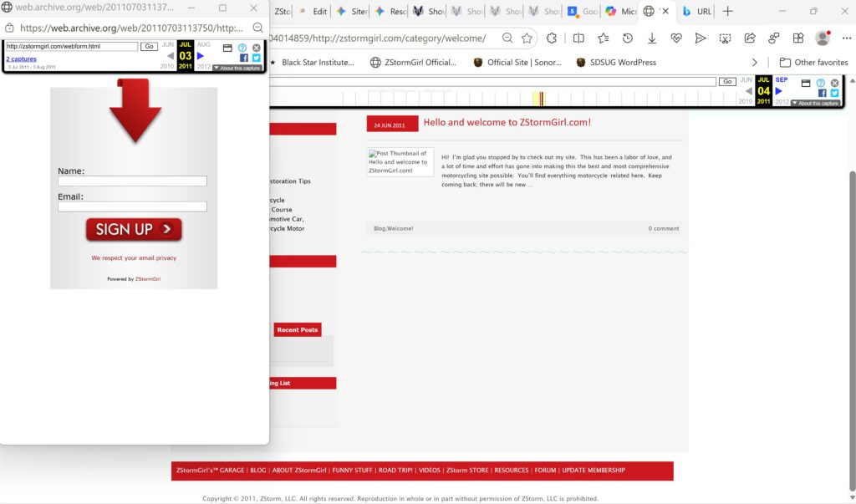The image size is (856, 504).
Task: Click the paper-plane send icon in the toolbar
Action: [701, 38]
